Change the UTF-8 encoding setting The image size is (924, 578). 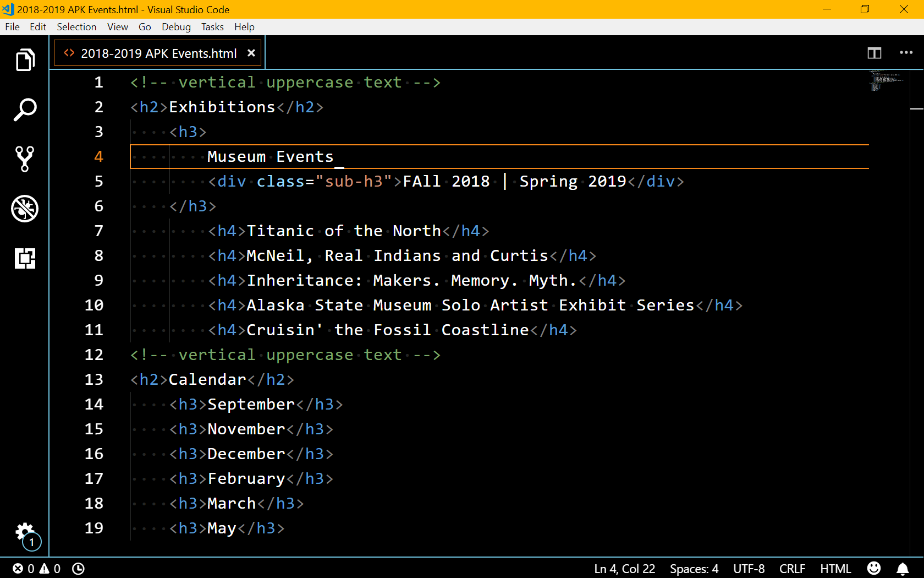[749, 569]
